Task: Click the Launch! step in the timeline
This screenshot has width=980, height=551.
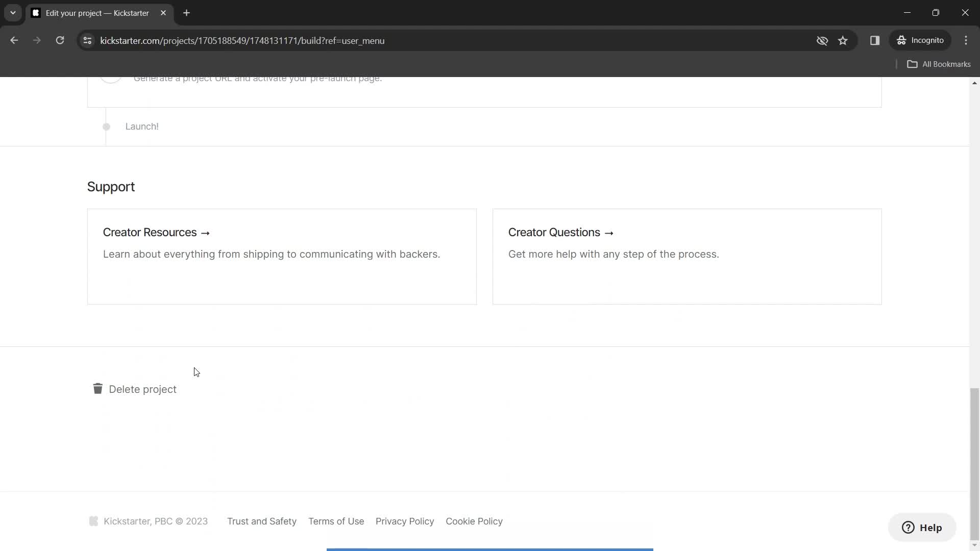Action: 142,127
